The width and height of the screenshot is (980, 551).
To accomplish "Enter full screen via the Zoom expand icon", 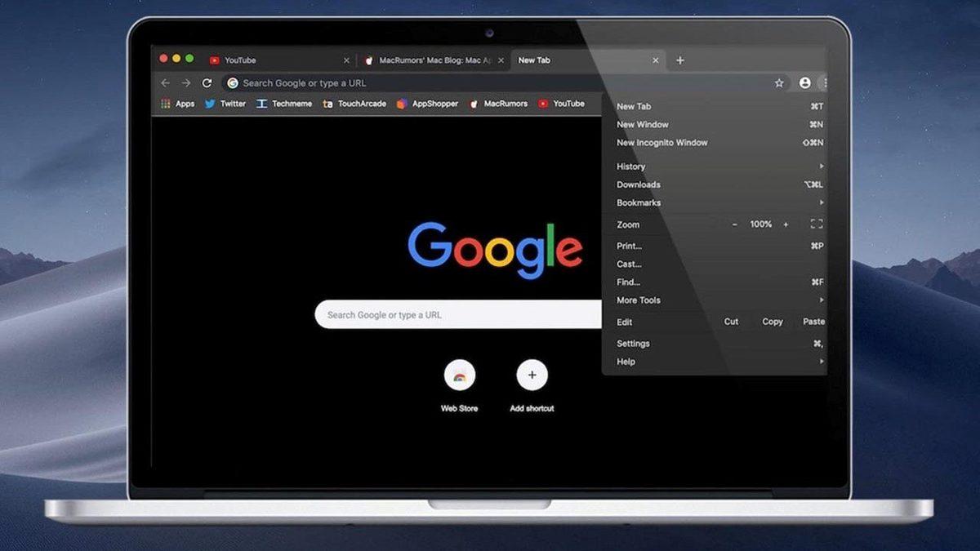I will click(x=815, y=224).
